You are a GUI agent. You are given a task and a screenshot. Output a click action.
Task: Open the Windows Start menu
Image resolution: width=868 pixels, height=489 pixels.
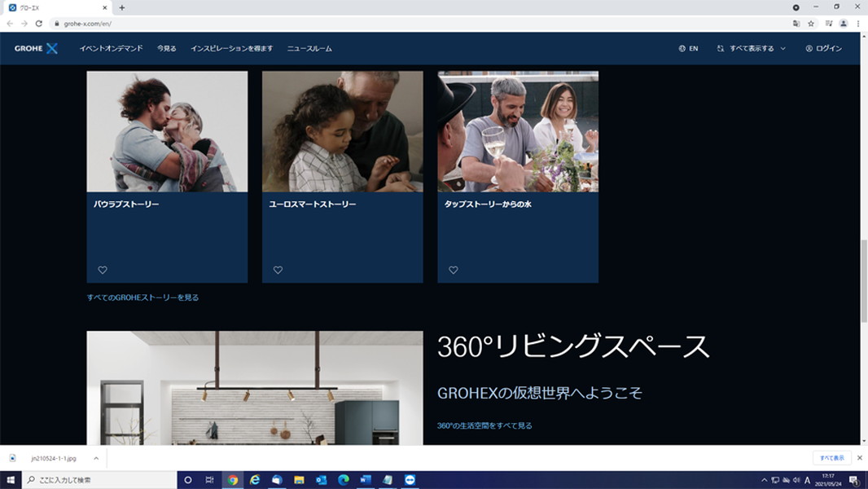tap(11, 479)
